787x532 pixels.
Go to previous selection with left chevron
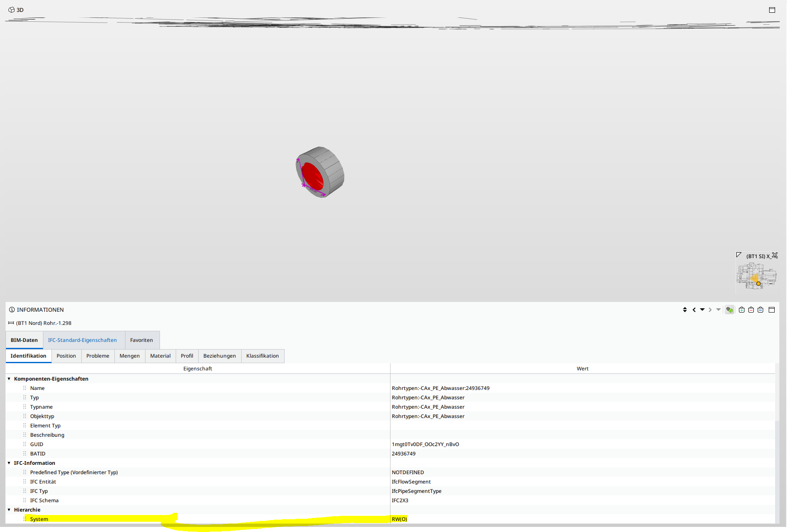[x=694, y=310]
